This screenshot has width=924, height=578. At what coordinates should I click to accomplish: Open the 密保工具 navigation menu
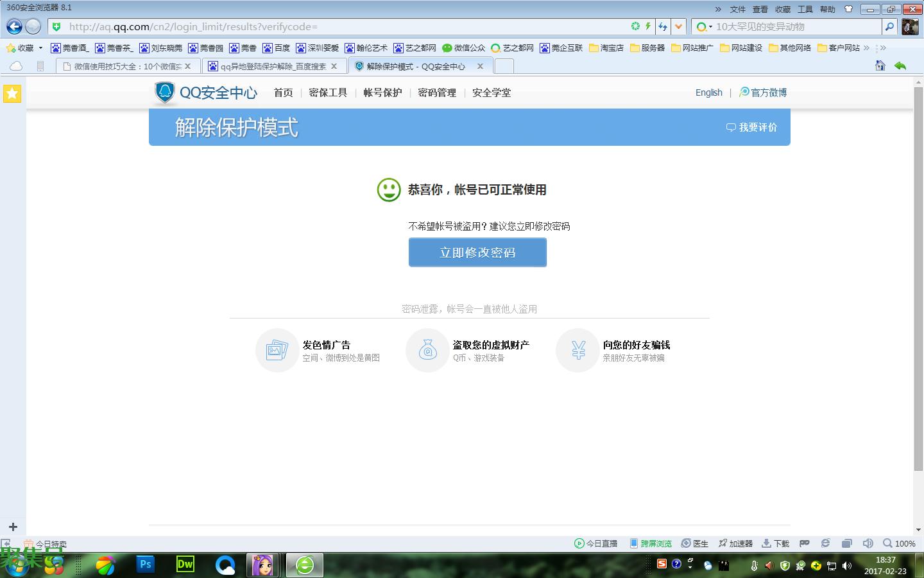[x=328, y=92]
